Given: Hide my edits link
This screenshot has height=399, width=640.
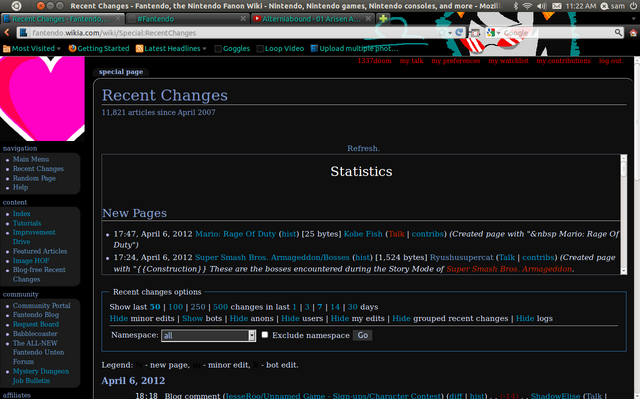Looking at the screenshot, I should point(340,318).
